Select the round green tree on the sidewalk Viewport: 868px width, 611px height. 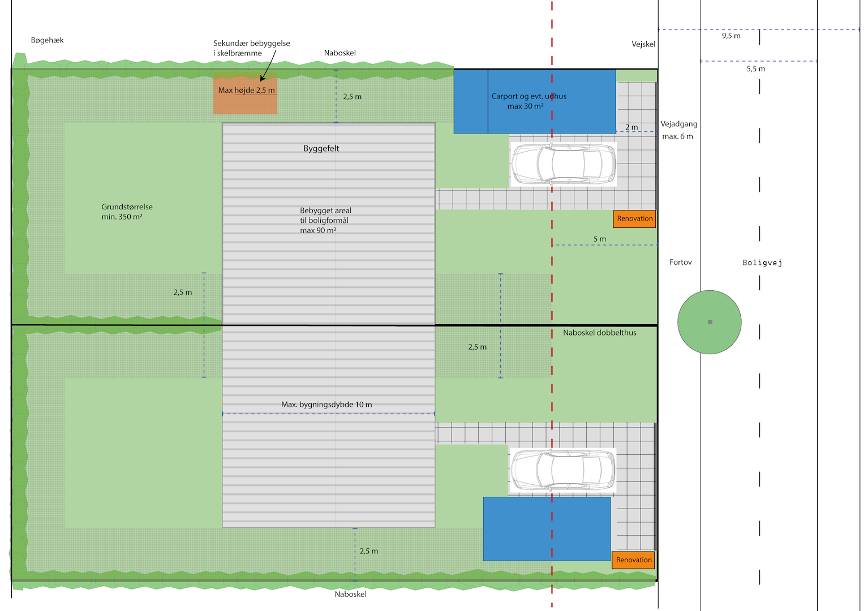point(709,322)
